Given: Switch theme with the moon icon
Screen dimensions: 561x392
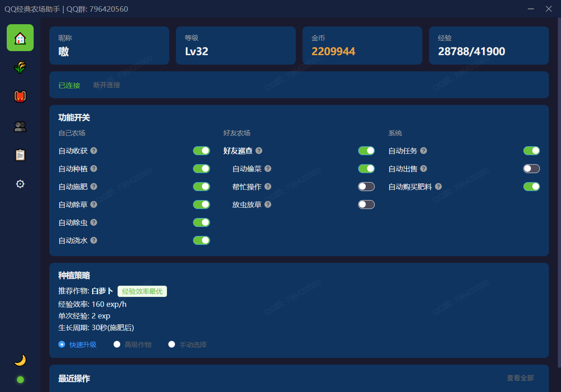Looking at the screenshot, I should 20,360.
